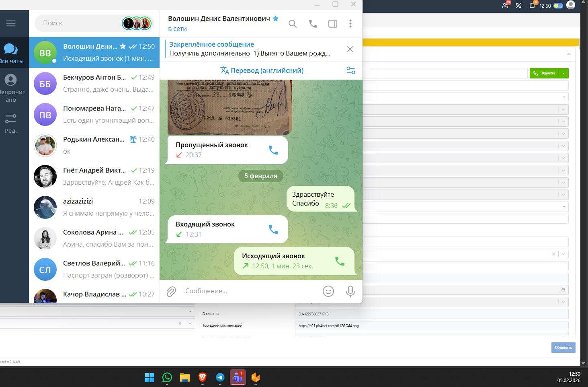588x387 pixels.
Task: Select the 'Все чаты' folder icon
Action: [x=11, y=53]
